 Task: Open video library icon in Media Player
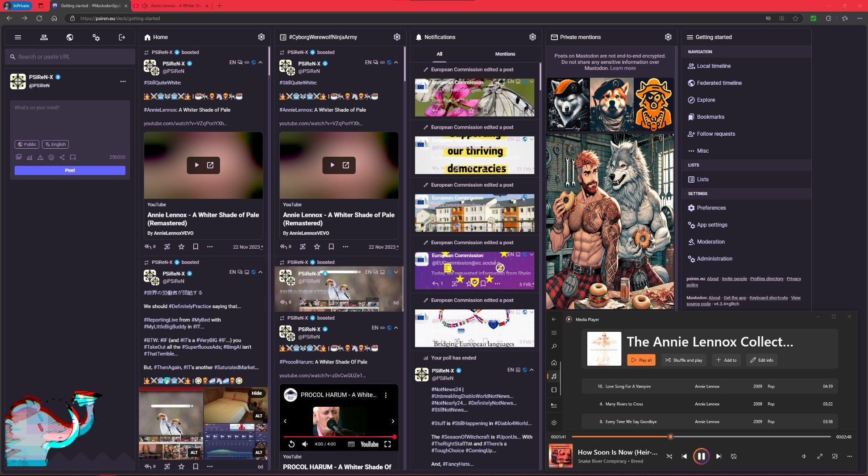[x=554, y=390]
